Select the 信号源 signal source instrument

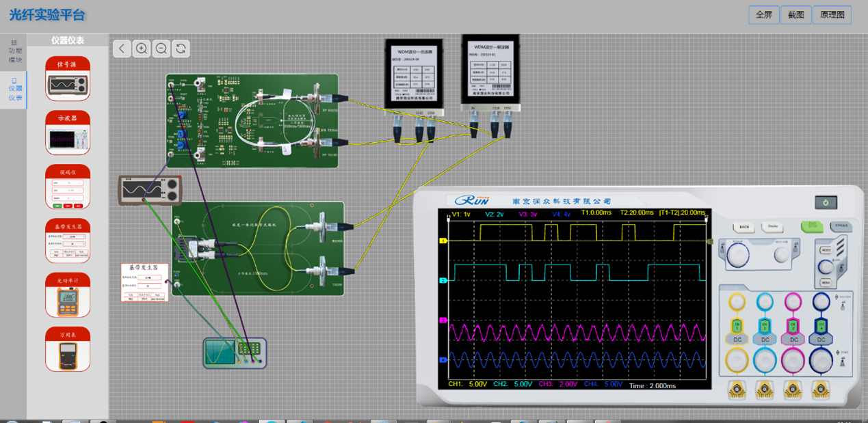click(x=68, y=79)
